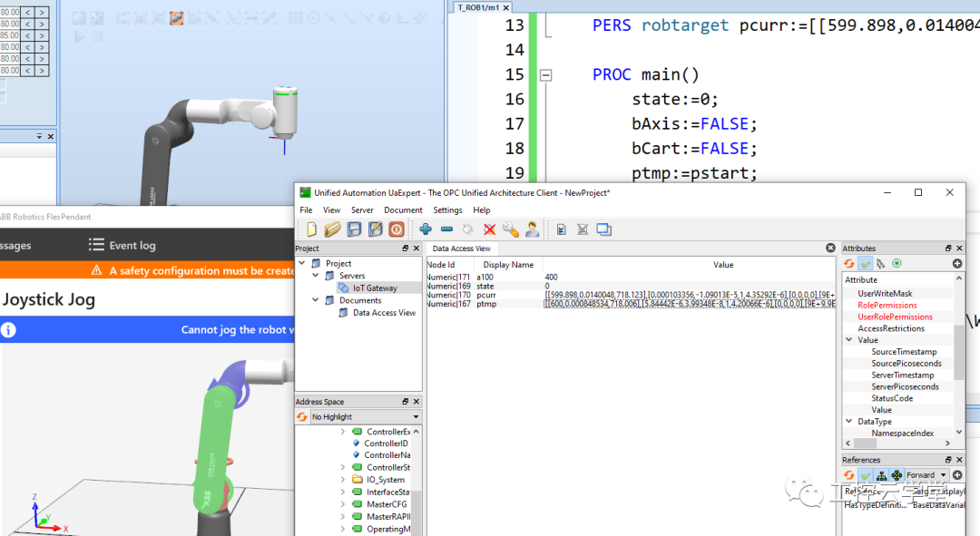Expand the IO_System folder node
Viewport: 980px width, 536px height.
[342, 480]
